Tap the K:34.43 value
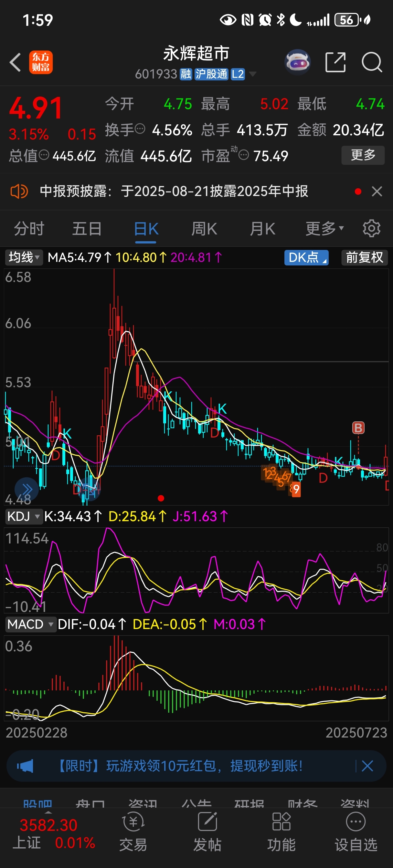The image size is (393, 868). (73, 516)
